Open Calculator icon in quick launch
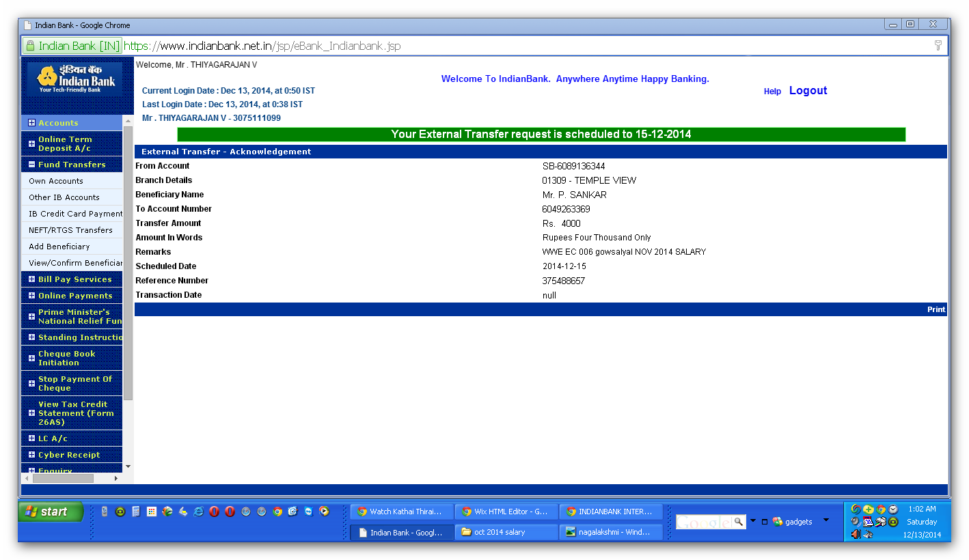Image resolution: width=969 pixels, height=560 pixels. pos(136,511)
